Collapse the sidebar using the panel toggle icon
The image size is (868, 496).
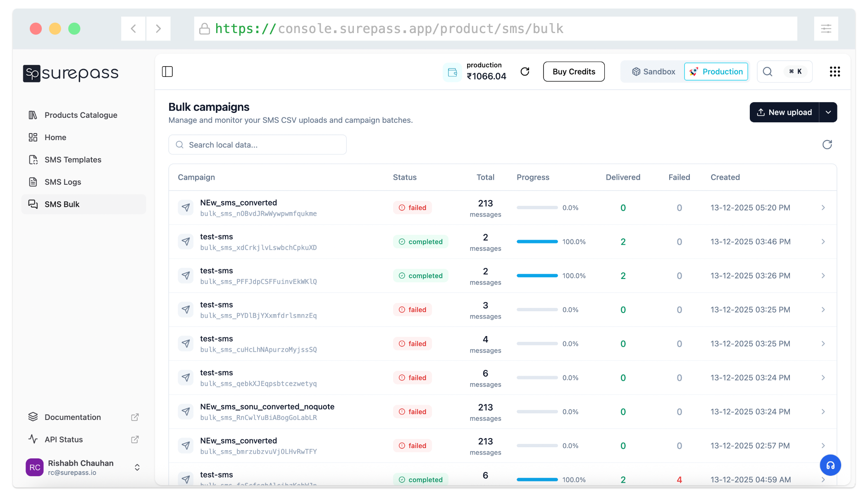pyautogui.click(x=167, y=72)
